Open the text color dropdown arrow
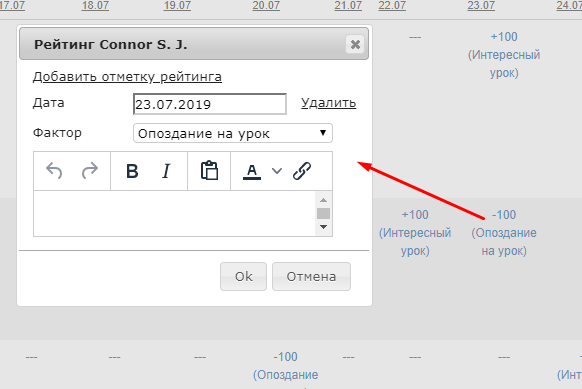Image resolution: width=582 pixels, height=389 pixels. [277, 171]
